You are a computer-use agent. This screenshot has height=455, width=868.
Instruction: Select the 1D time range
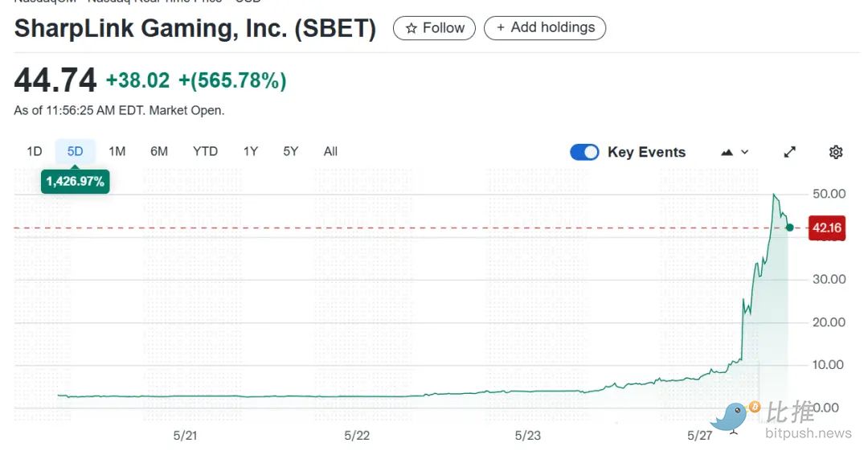(35, 151)
